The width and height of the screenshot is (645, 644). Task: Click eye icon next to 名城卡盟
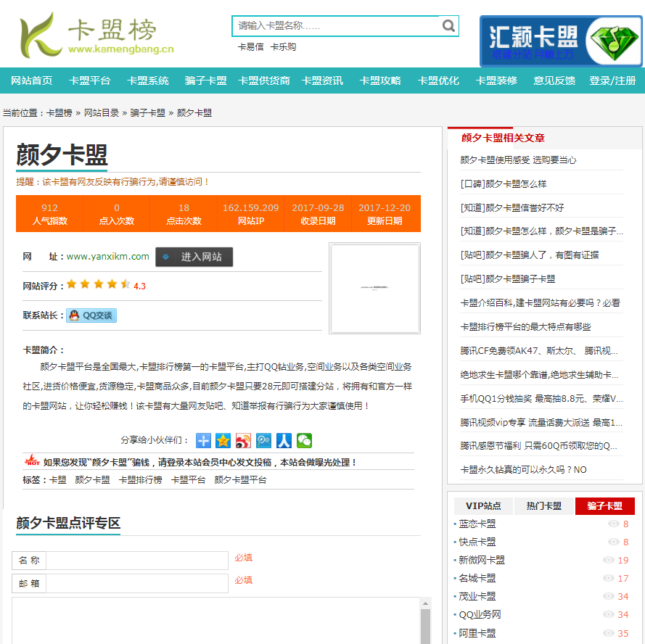pos(609,578)
